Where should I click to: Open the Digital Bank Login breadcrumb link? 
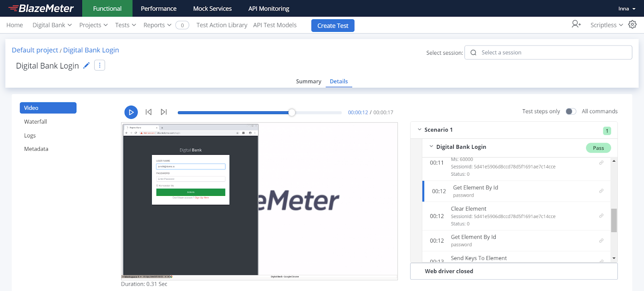coord(91,50)
